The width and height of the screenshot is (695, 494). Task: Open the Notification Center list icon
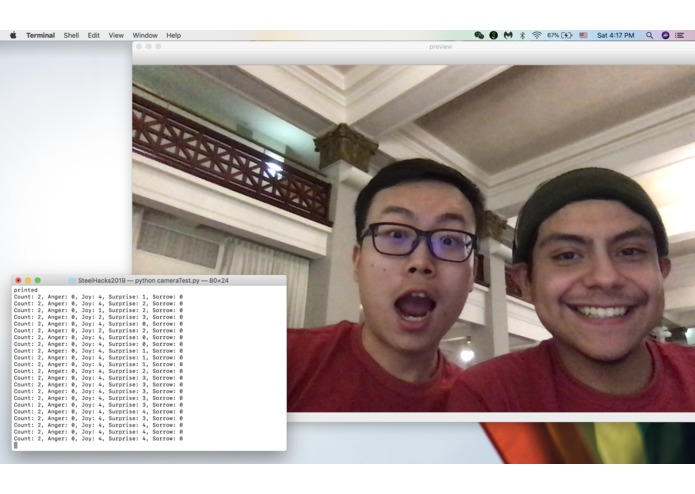[679, 35]
